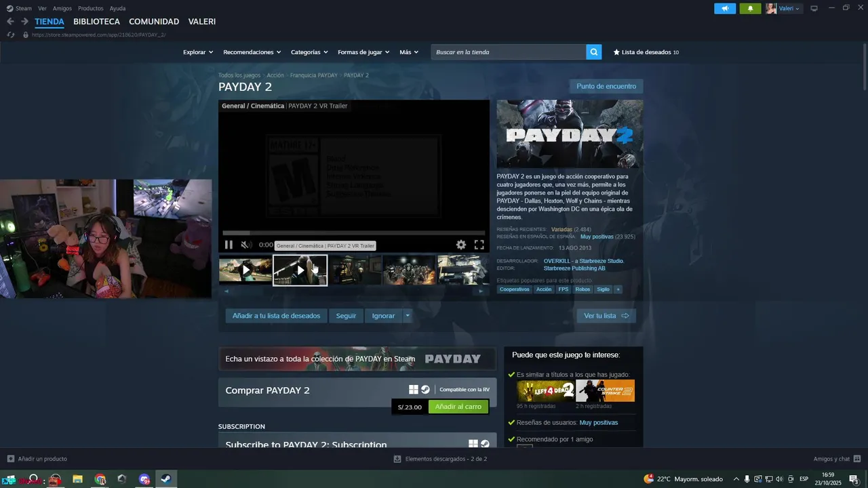The image size is (868, 488).
Task: Expand the Categorías menu
Action: point(309,52)
